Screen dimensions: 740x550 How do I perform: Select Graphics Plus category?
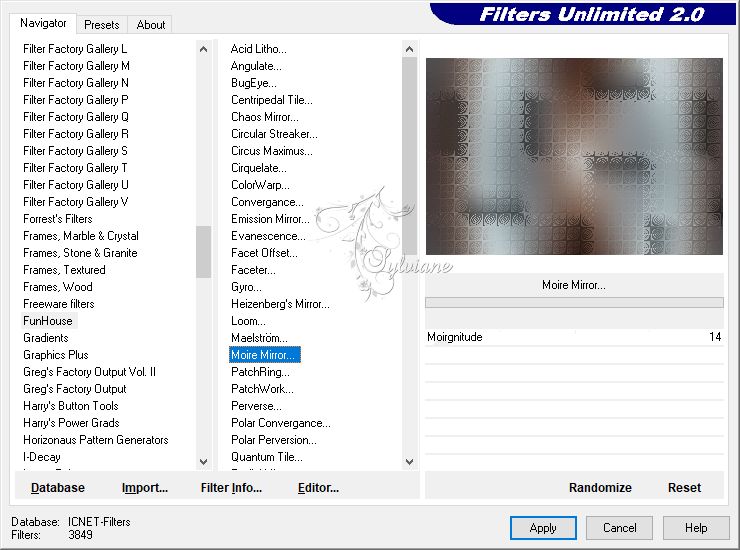(x=56, y=355)
